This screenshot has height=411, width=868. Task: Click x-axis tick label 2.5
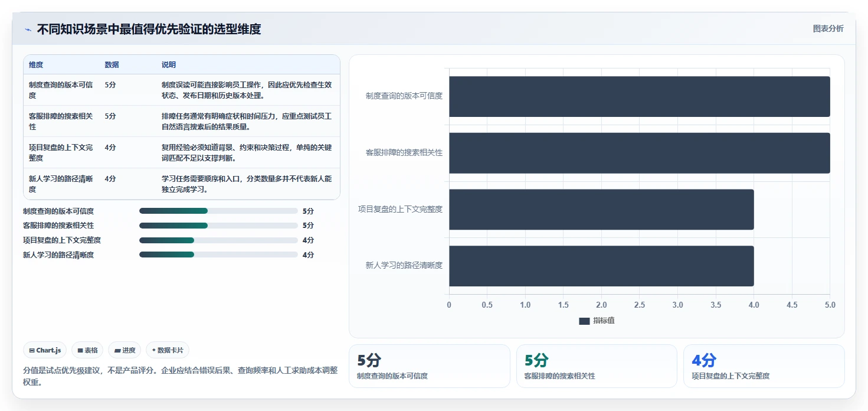[640, 305]
